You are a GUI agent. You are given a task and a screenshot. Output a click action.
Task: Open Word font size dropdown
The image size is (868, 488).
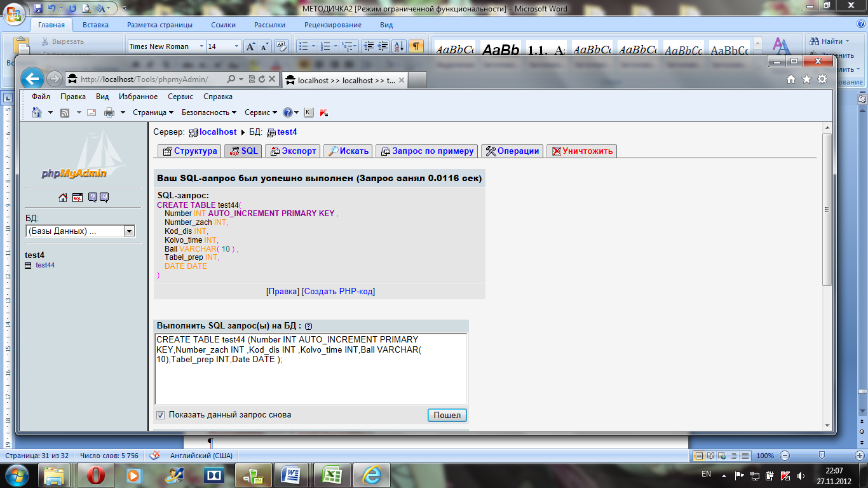click(x=237, y=46)
